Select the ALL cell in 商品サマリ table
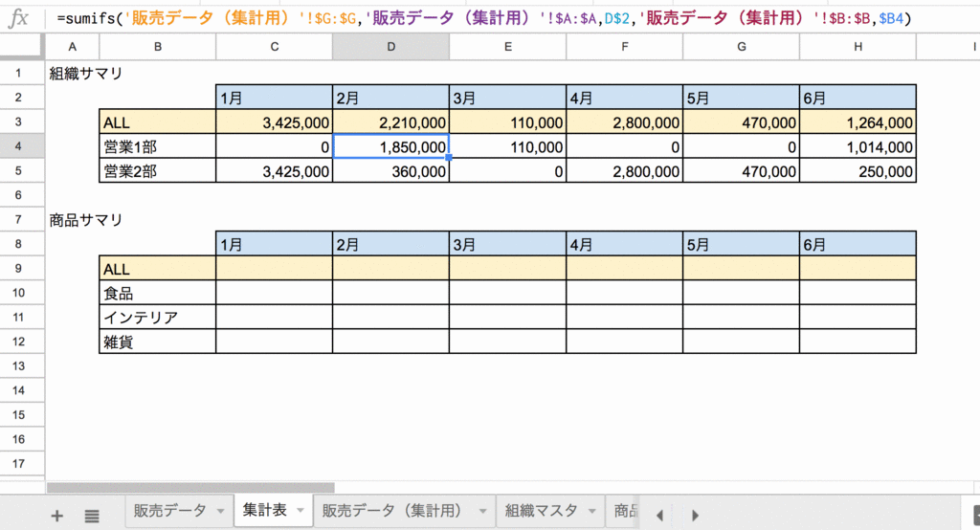Image resolution: width=980 pixels, height=530 pixels. click(158, 268)
